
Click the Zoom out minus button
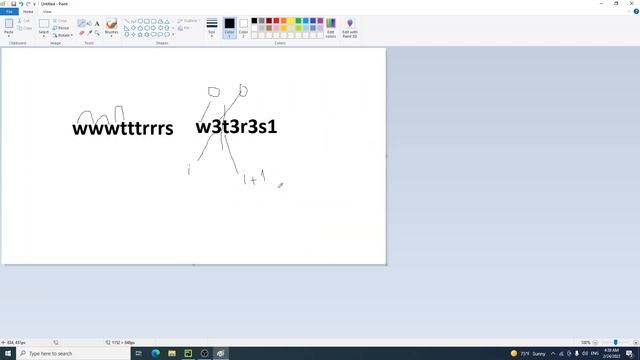click(596, 342)
